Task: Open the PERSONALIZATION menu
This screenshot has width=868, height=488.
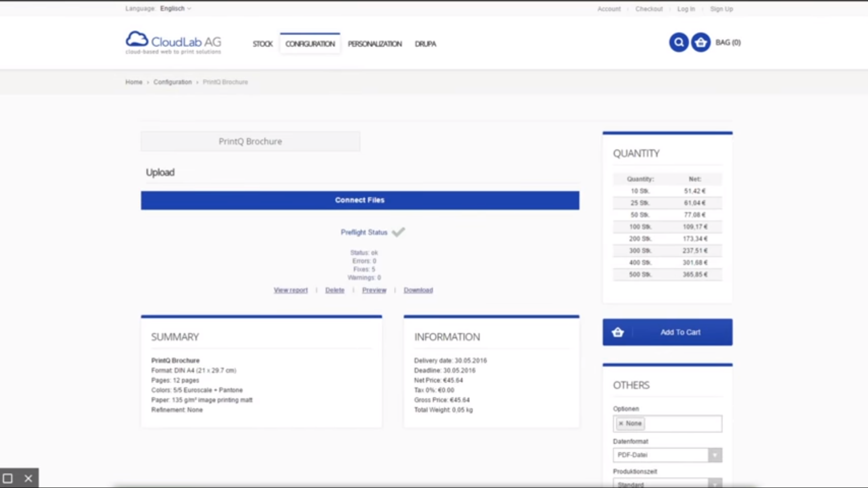Action: 375,44
